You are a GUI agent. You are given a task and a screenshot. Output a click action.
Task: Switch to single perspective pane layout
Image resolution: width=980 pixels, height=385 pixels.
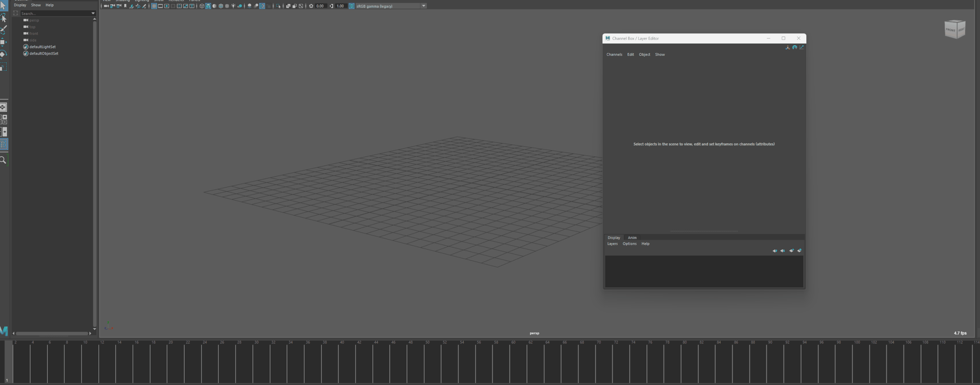coord(3,107)
